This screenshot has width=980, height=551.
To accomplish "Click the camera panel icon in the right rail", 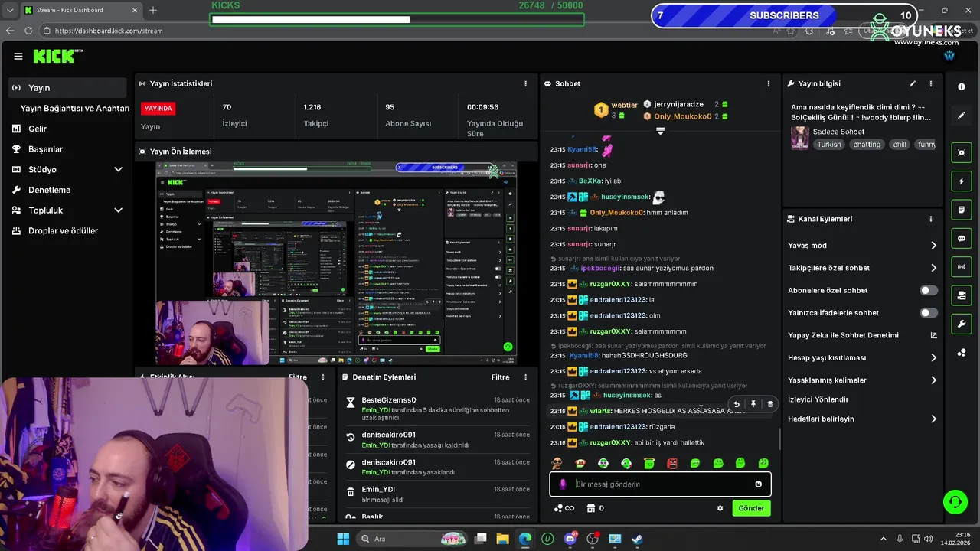I will pos(962,295).
